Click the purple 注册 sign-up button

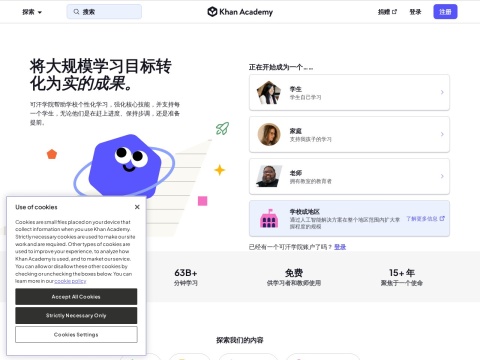[445, 12]
